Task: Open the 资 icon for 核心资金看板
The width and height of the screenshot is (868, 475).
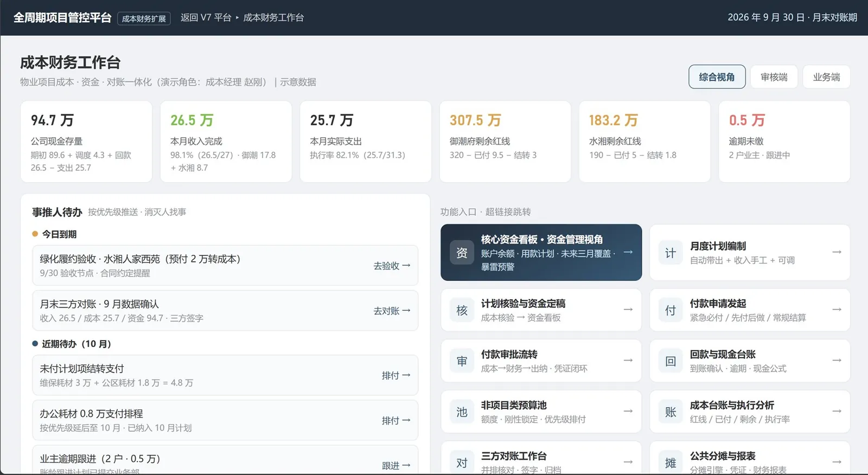Action: (x=462, y=253)
